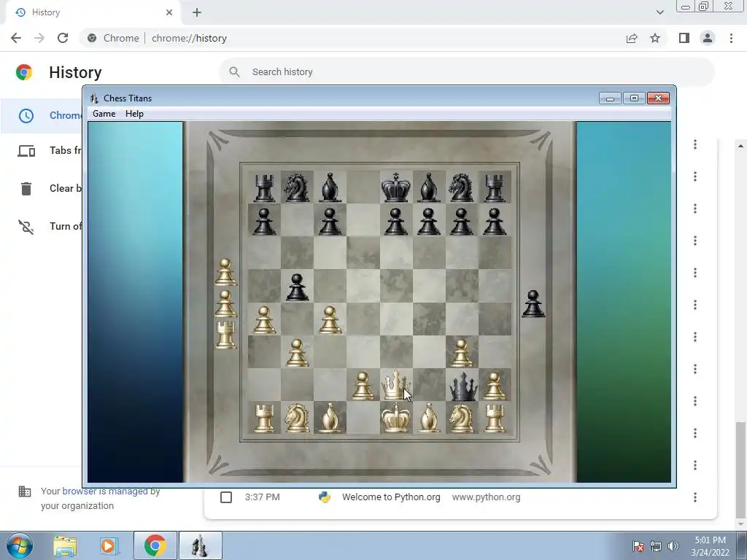Open File Explorer from the taskbar
This screenshot has height=560, width=747.
coord(65,545)
